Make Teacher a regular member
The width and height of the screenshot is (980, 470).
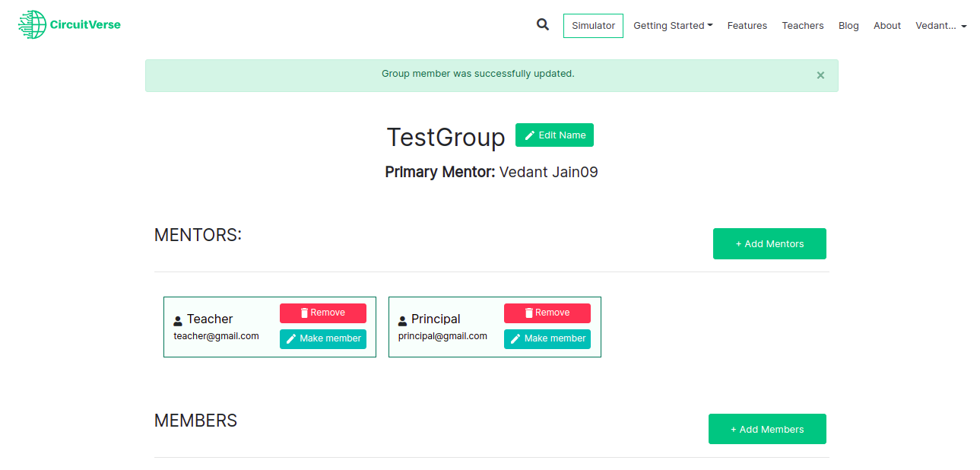pos(322,338)
